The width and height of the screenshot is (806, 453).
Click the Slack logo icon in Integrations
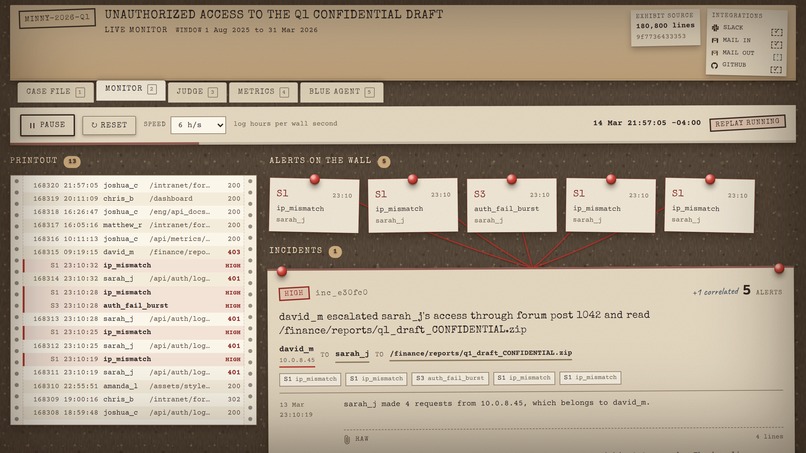tap(715, 28)
